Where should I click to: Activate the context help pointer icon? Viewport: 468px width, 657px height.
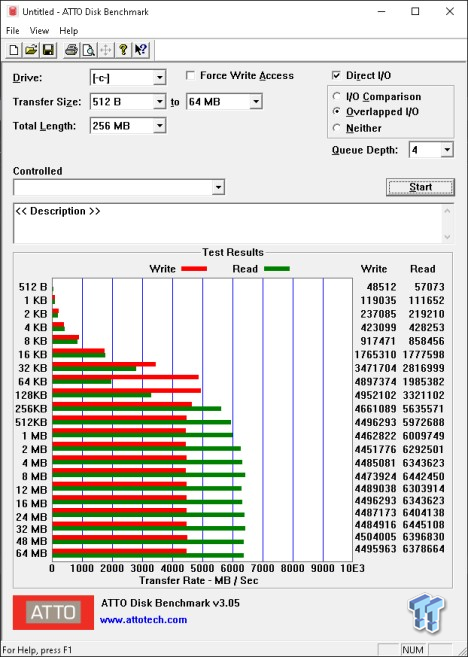pos(140,50)
